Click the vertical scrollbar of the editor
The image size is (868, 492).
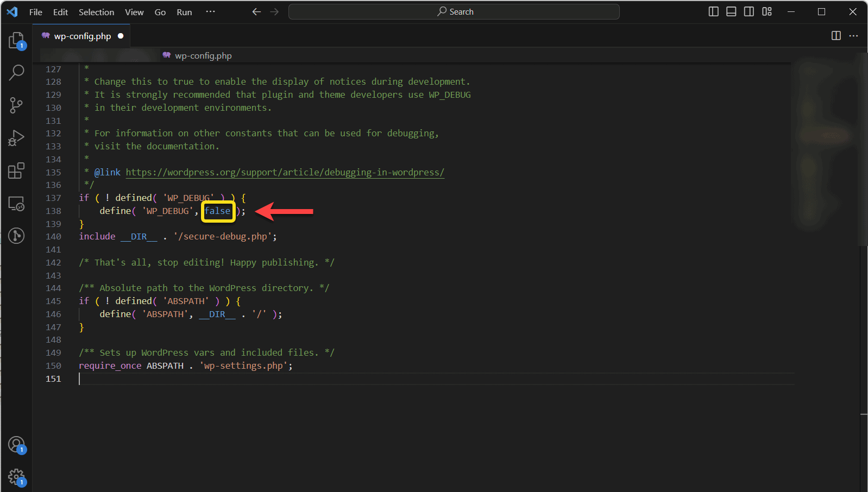pos(864,149)
